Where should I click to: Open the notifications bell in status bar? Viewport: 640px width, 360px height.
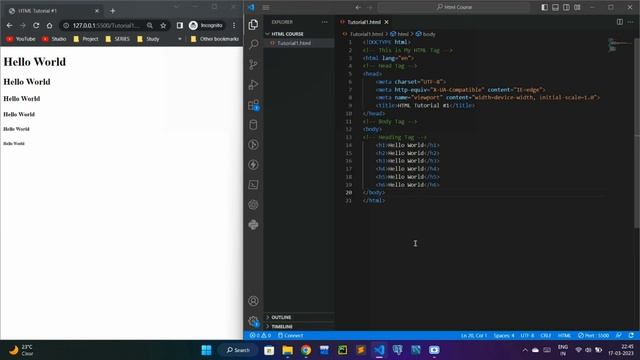point(631,336)
